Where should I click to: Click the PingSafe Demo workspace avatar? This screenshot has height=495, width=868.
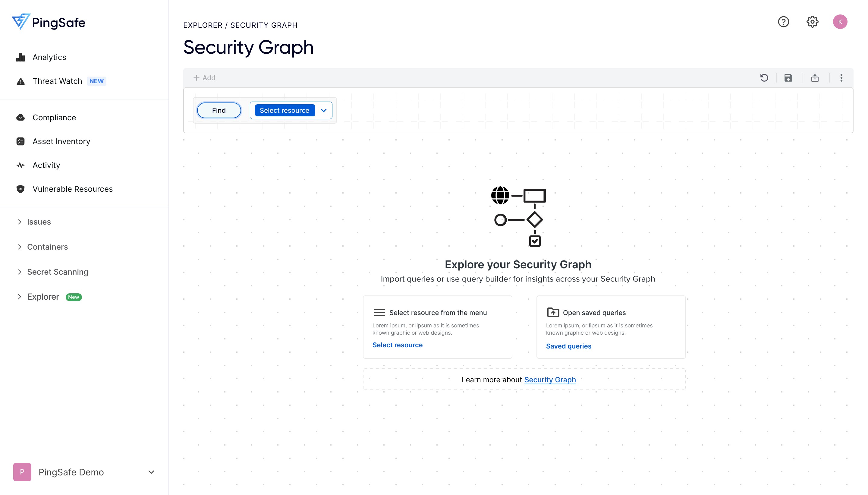coord(22,472)
